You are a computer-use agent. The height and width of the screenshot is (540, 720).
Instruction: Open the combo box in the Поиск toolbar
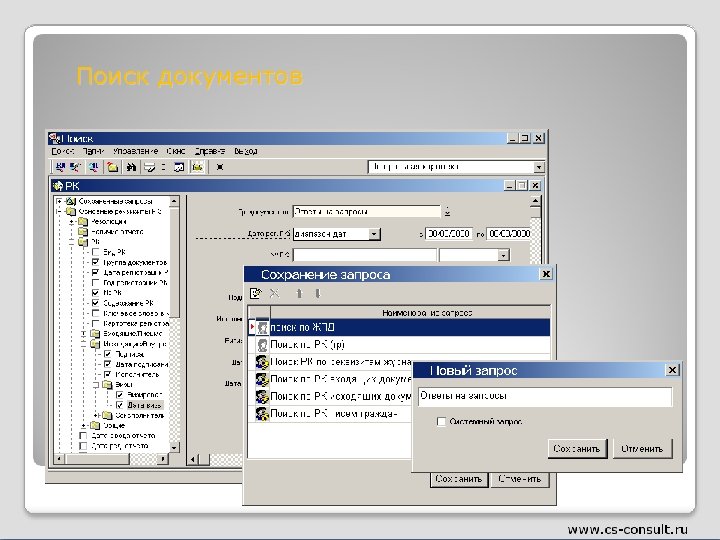click(539, 167)
